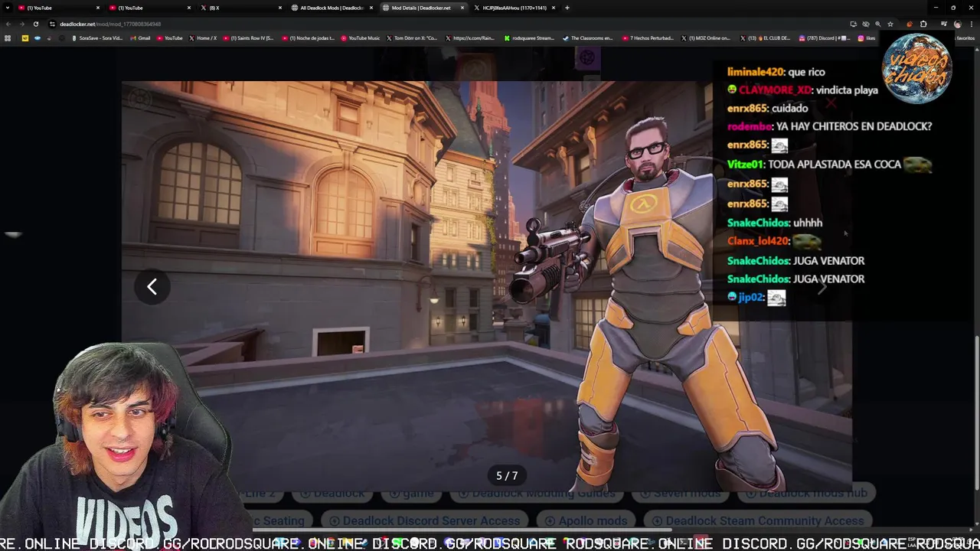This screenshot has height=551, width=980.
Task: Advance to next screenshot with right arrow
Action: pyautogui.click(x=822, y=288)
